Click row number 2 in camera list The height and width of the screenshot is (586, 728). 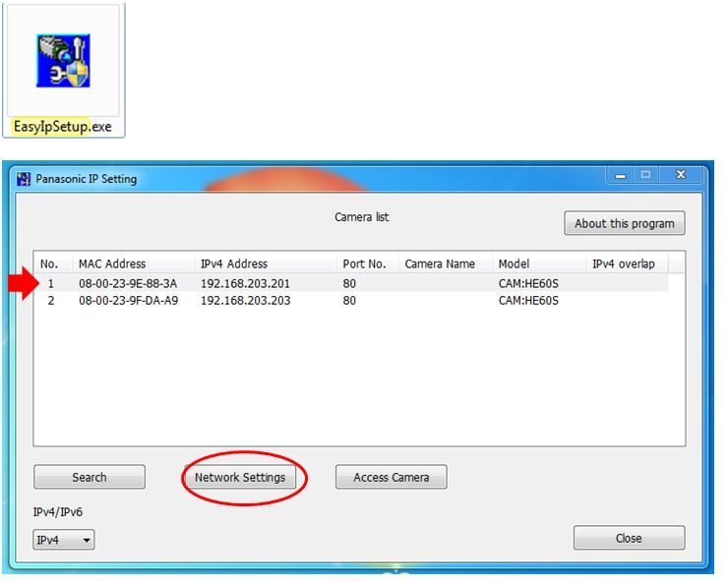50,301
